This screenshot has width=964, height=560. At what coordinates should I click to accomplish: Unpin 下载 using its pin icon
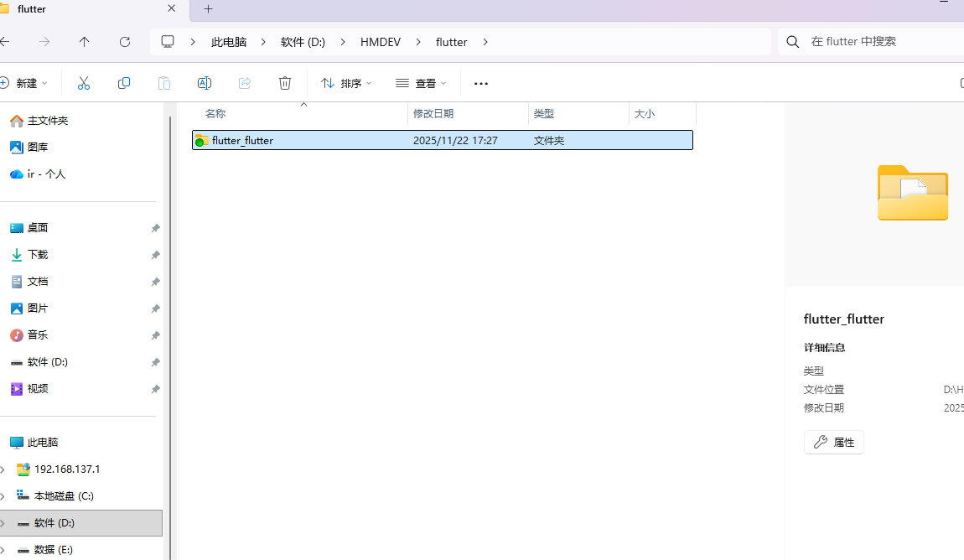click(x=156, y=255)
